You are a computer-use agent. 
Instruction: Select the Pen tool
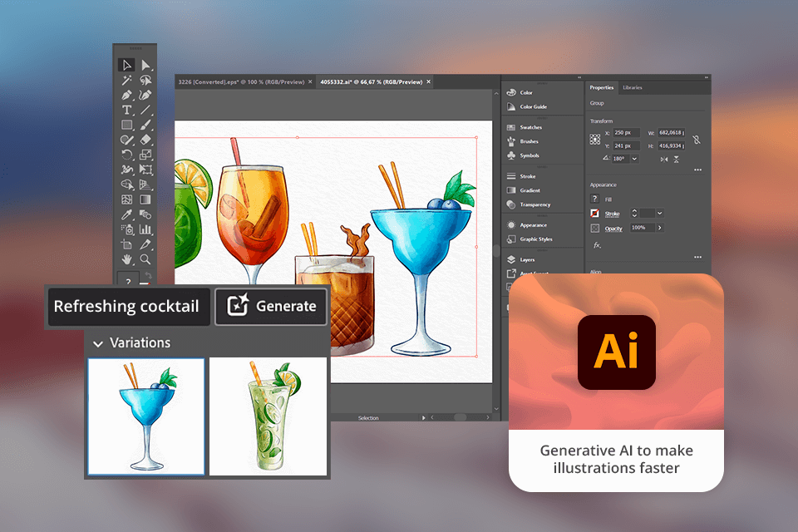click(x=126, y=95)
